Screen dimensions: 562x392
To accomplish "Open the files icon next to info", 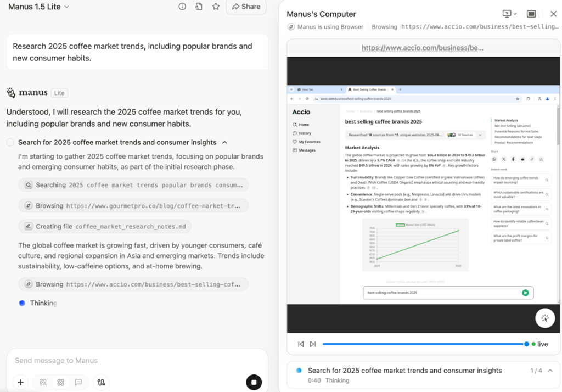I will [x=199, y=7].
